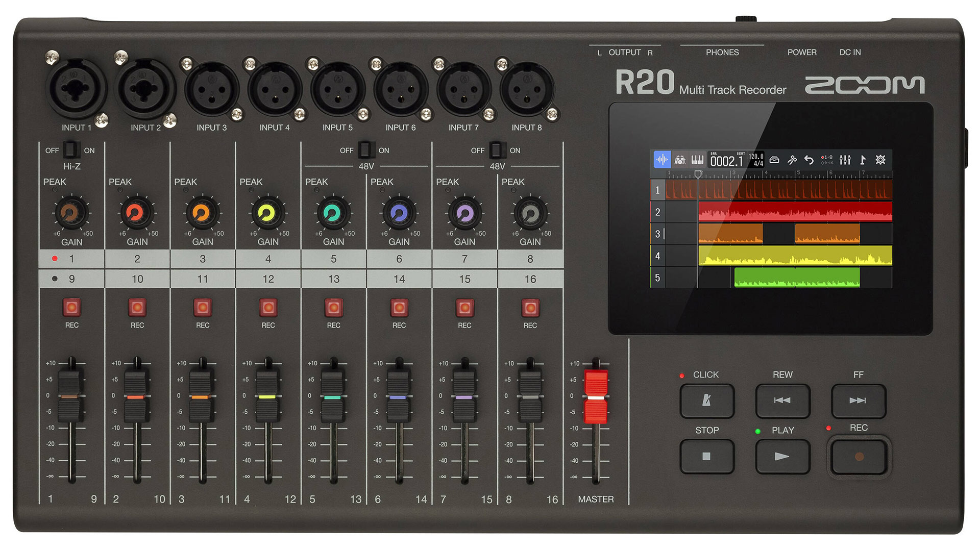
Task: Switch track bank with 1-8 / 9-16 indicator
Action: [x=827, y=160]
